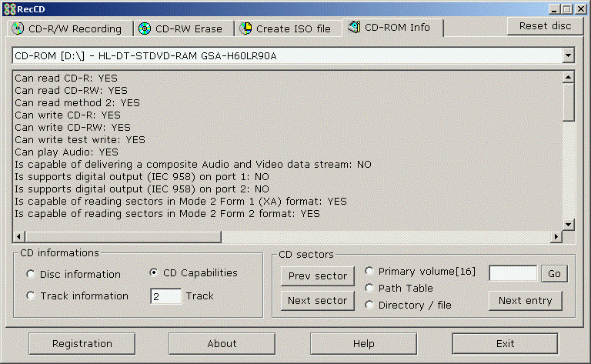The width and height of the screenshot is (591, 364).
Task: Click the Create ISO file tab icon
Action: (x=245, y=29)
